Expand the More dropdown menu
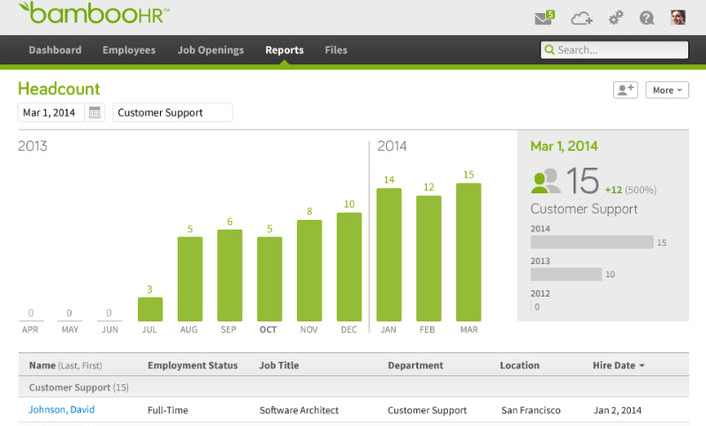Image resolution: width=706 pixels, height=426 pixels. pyautogui.click(x=667, y=90)
